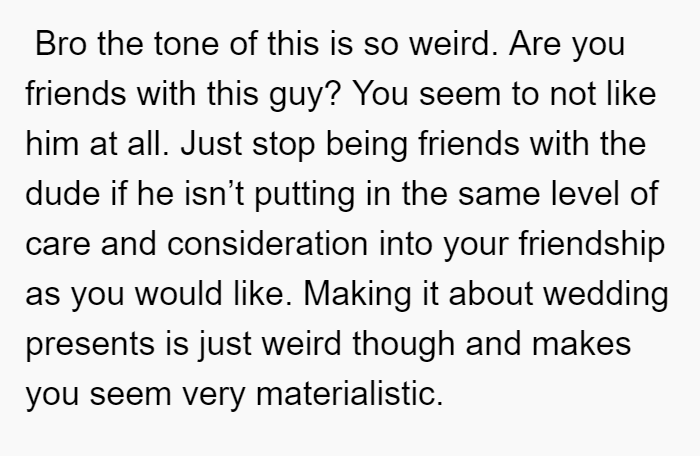Click the word "isn't"
700x456 pixels.
[x=214, y=193]
